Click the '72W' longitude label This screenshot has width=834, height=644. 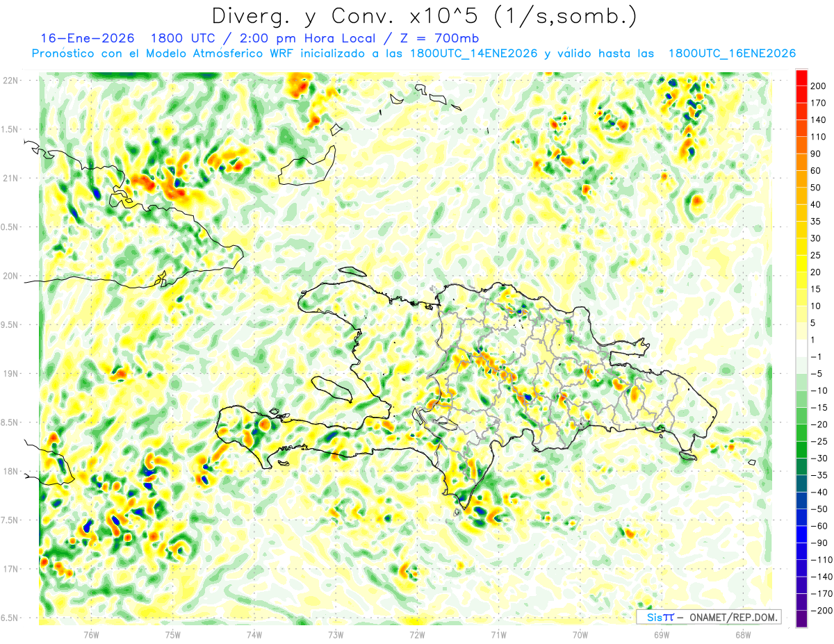(417, 634)
